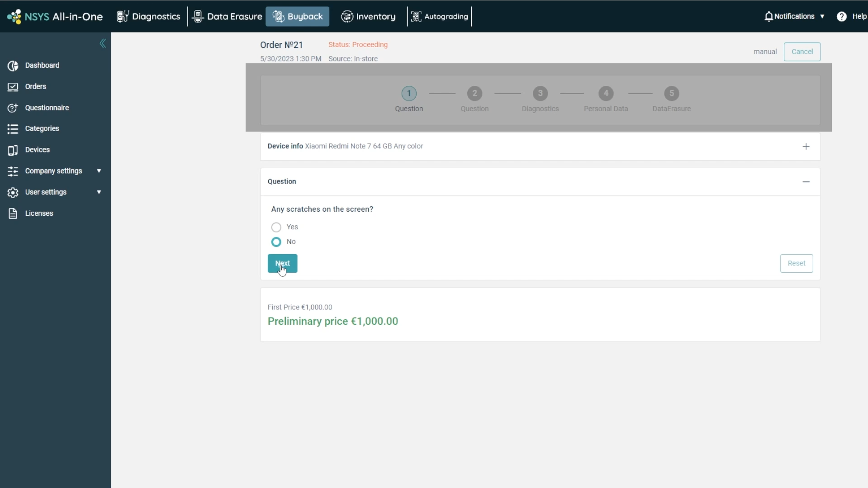The height and width of the screenshot is (488, 868).
Task: Click the NSYS All-in-One logo icon
Action: (14, 16)
